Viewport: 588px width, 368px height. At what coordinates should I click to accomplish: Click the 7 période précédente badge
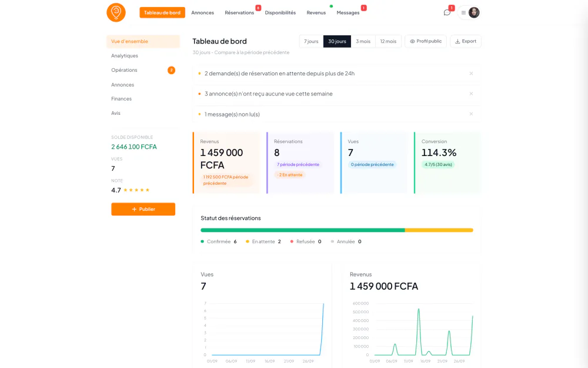298,164
